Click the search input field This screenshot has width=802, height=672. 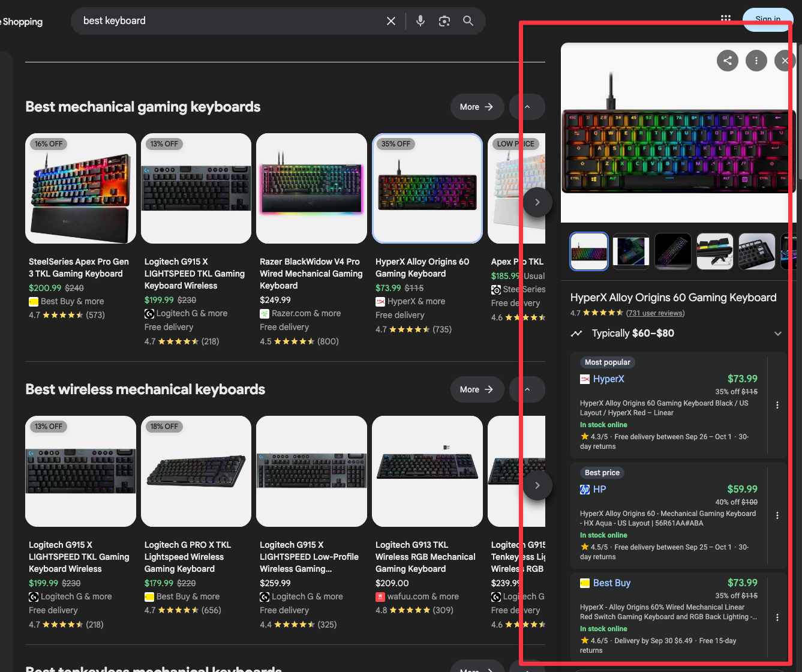pyautogui.click(x=228, y=21)
